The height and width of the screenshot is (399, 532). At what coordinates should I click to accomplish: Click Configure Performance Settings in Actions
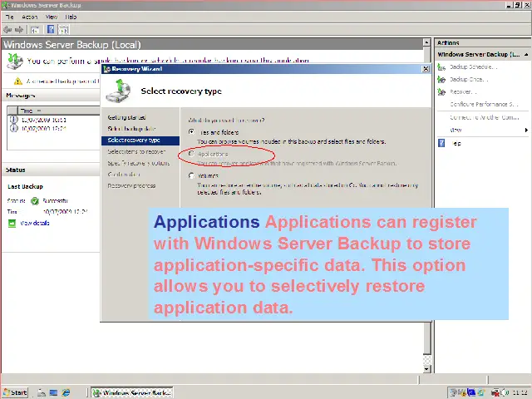tap(484, 104)
